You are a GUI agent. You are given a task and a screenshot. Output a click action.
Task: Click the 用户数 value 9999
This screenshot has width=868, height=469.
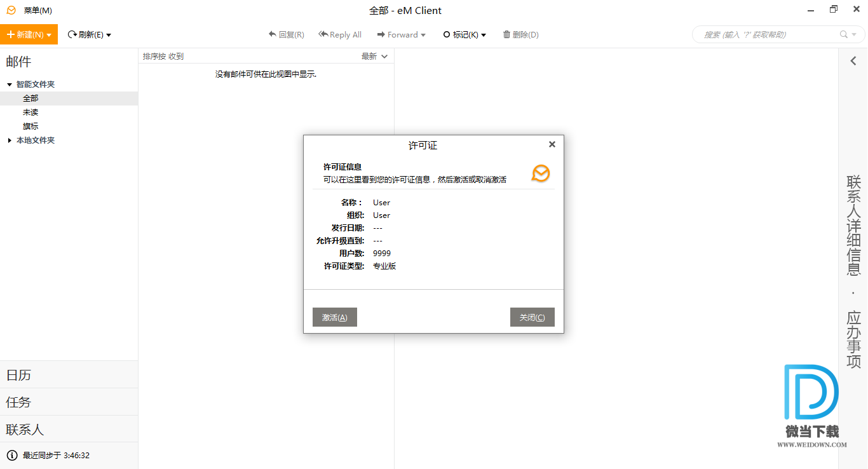coord(382,253)
